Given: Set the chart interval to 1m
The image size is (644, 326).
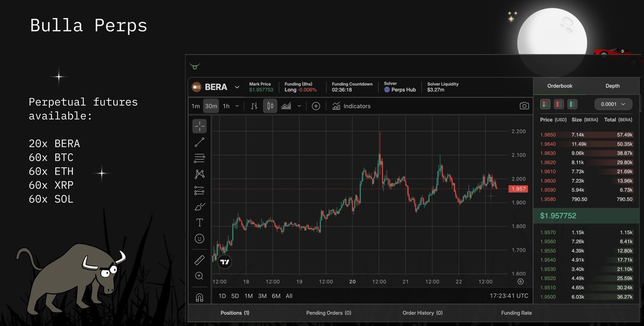Looking at the screenshot, I should (196, 106).
